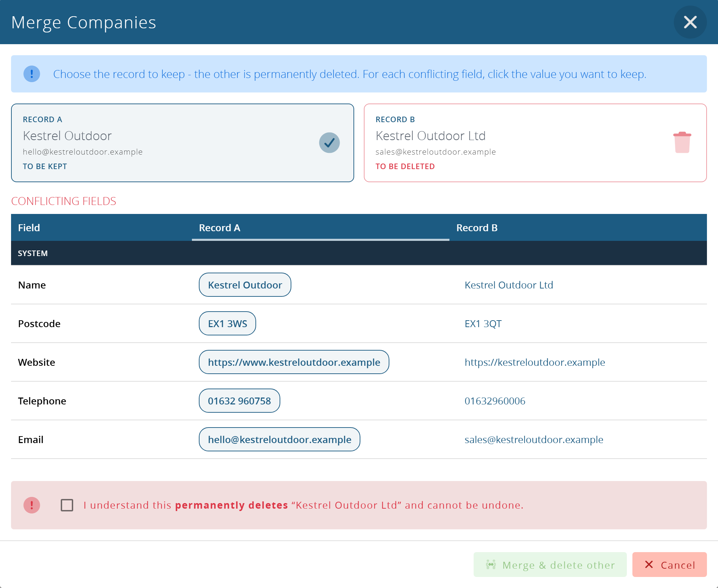The width and height of the screenshot is (718, 588).
Task: Tick the permanently deletes confirmation checkbox
Action: (67, 505)
